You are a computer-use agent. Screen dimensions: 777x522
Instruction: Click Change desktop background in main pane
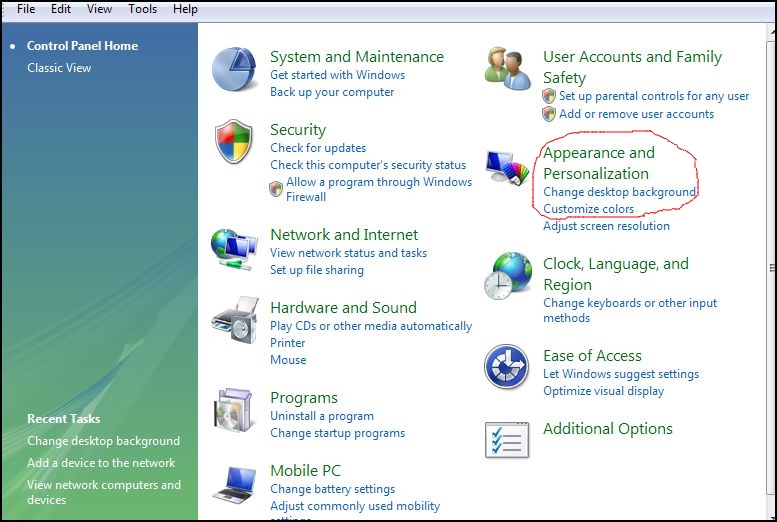619,192
